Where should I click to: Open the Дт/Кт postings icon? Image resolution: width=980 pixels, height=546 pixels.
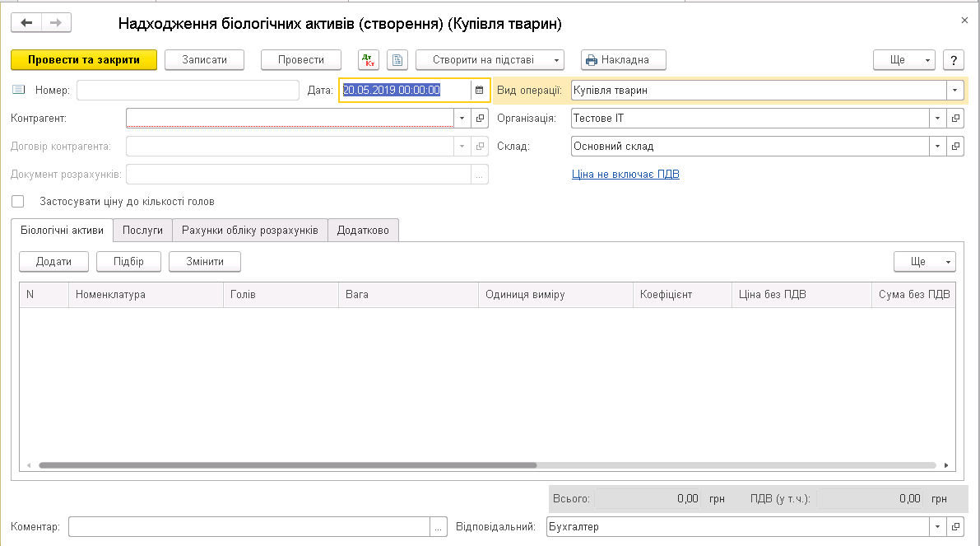(x=368, y=60)
